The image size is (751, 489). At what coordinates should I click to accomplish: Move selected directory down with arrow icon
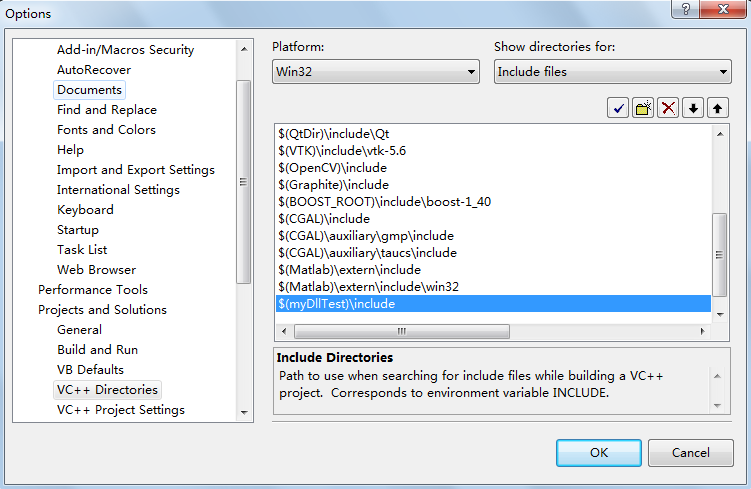(693, 108)
